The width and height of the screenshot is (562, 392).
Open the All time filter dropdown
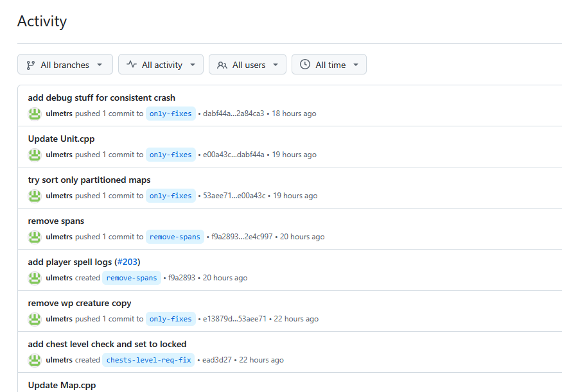[329, 64]
